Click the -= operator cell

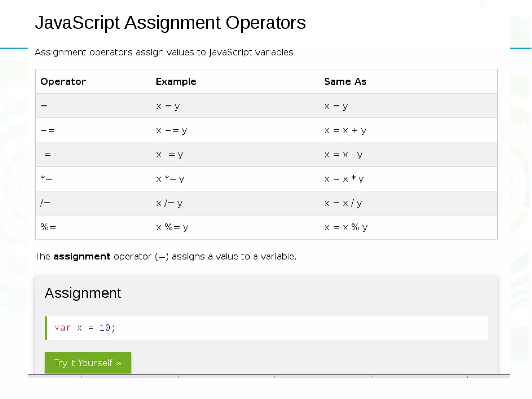click(x=46, y=155)
